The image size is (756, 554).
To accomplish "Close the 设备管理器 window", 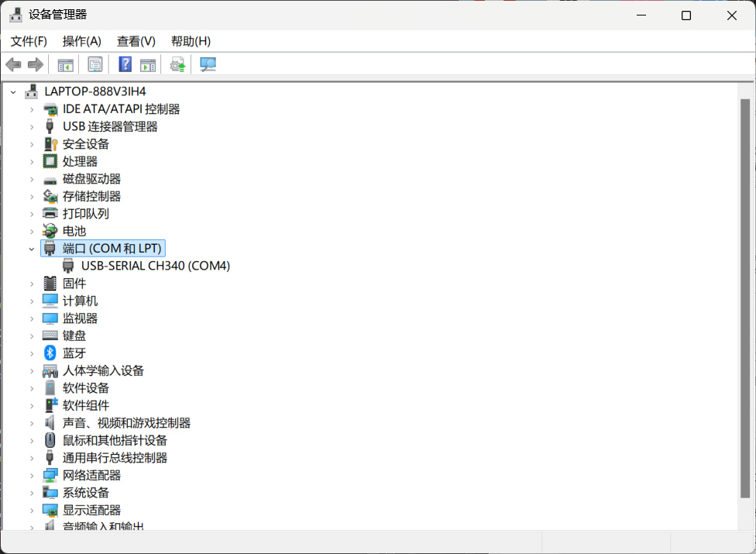I will pos(731,15).
